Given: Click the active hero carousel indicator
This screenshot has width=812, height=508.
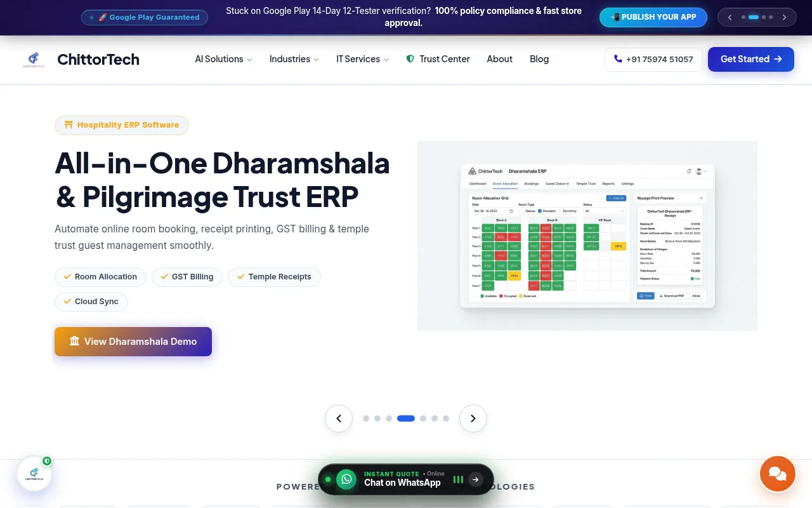Looking at the screenshot, I should tap(406, 418).
